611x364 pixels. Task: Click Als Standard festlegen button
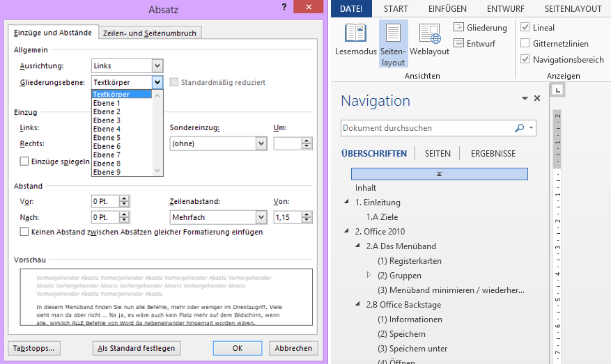coord(137,348)
